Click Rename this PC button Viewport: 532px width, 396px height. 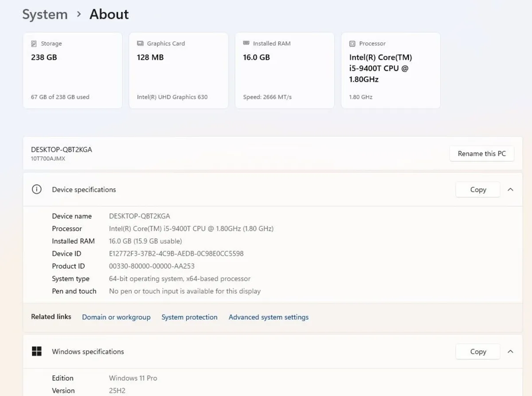coord(482,154)
